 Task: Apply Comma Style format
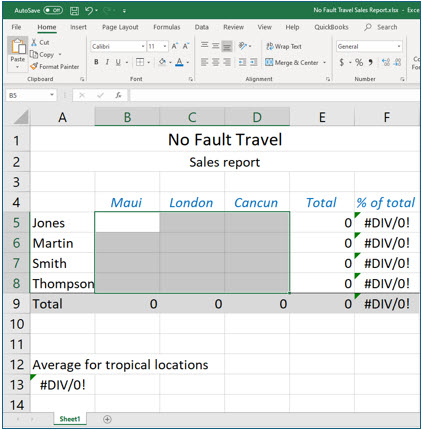[370, 62]
